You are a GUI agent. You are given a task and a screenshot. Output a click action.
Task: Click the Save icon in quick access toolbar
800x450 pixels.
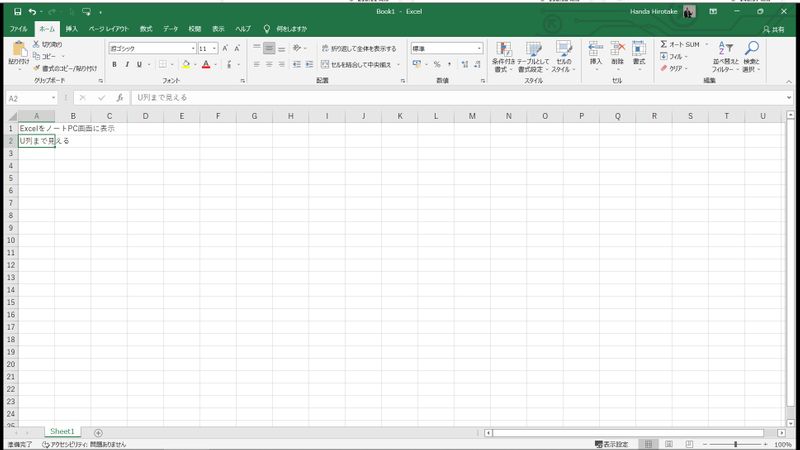17,11
